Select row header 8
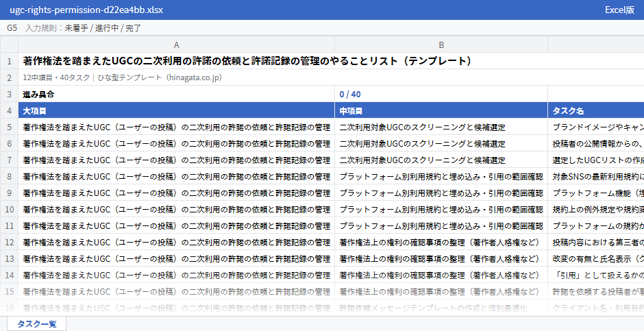The image size is (644, 331). [x=9, y=176]
